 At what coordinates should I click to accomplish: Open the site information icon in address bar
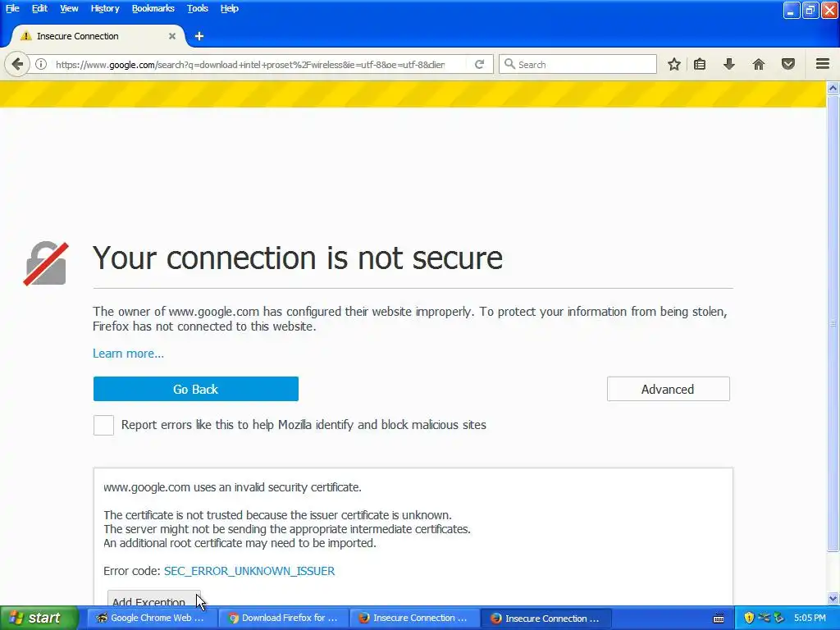pos(41,64)
